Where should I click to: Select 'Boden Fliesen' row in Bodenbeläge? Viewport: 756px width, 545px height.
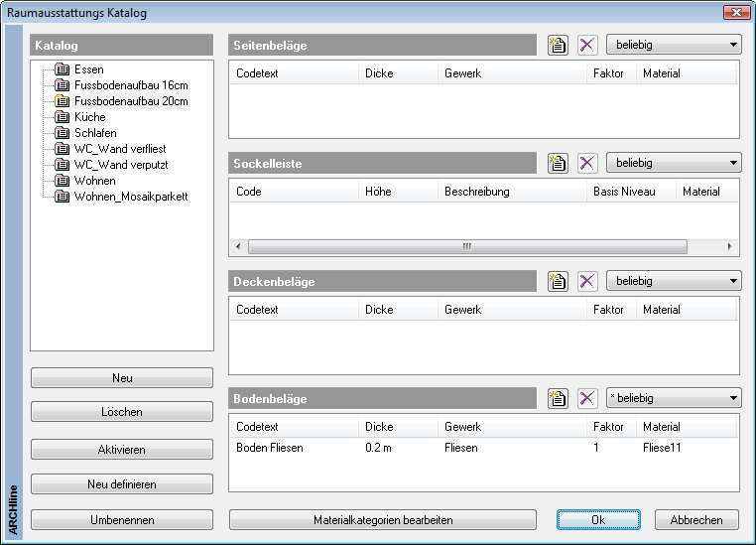click(270, 448)
